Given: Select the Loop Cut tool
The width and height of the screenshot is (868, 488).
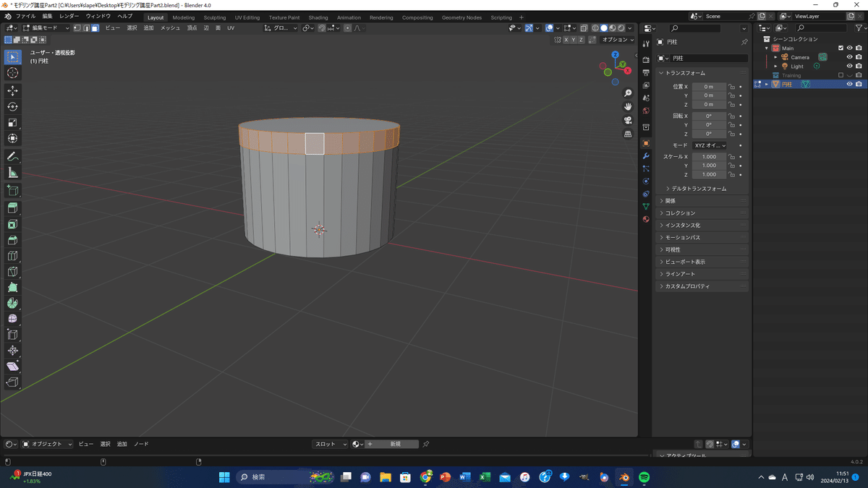Looking at the screenshot, I should [x=12, y=256].
